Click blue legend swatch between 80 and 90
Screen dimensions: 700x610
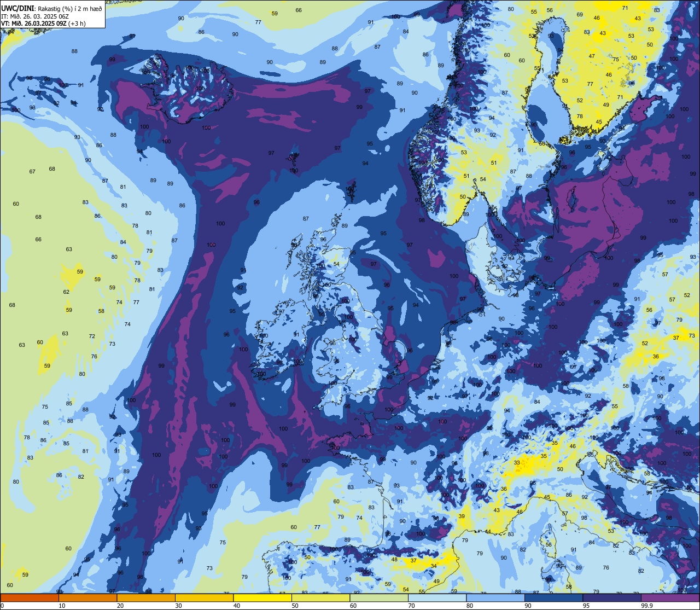[x=495, y=598]
